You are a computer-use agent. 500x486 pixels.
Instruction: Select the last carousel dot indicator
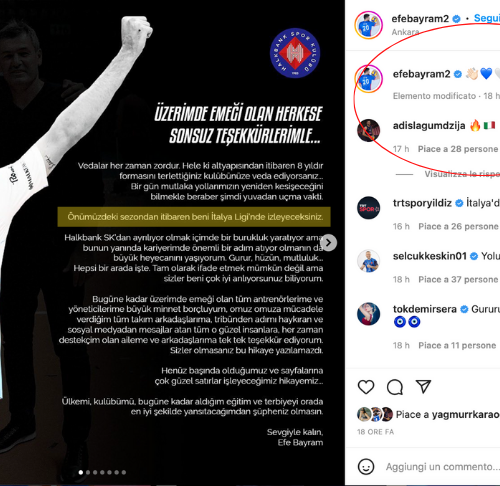(x=124, y=472)
